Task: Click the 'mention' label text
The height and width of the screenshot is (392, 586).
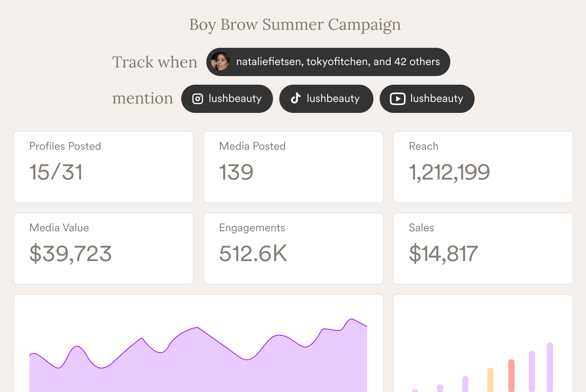Action: (x=143, y=98)
